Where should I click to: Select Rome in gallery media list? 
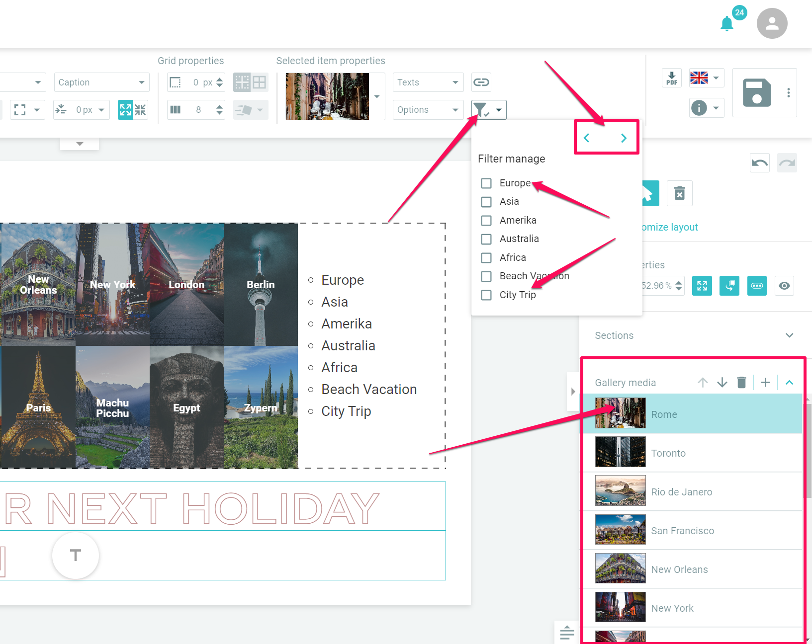click(x=692, y=413)
